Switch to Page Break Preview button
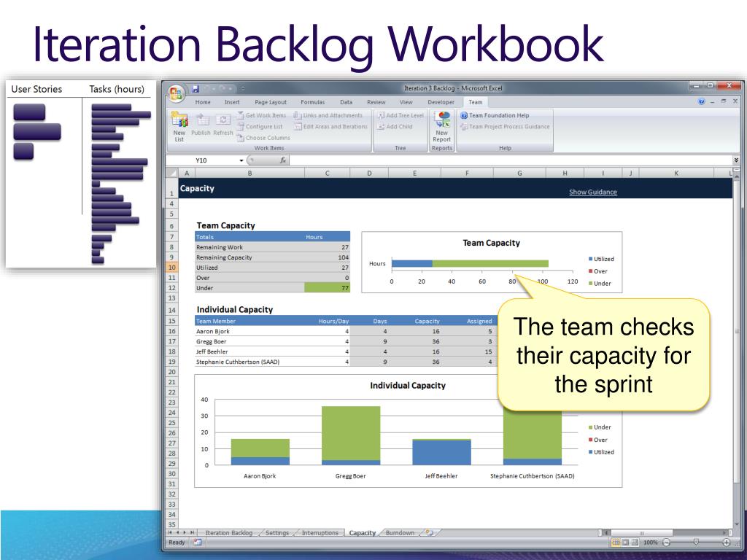The height and width of the screenshot is (560, 747). coord(634,542)
